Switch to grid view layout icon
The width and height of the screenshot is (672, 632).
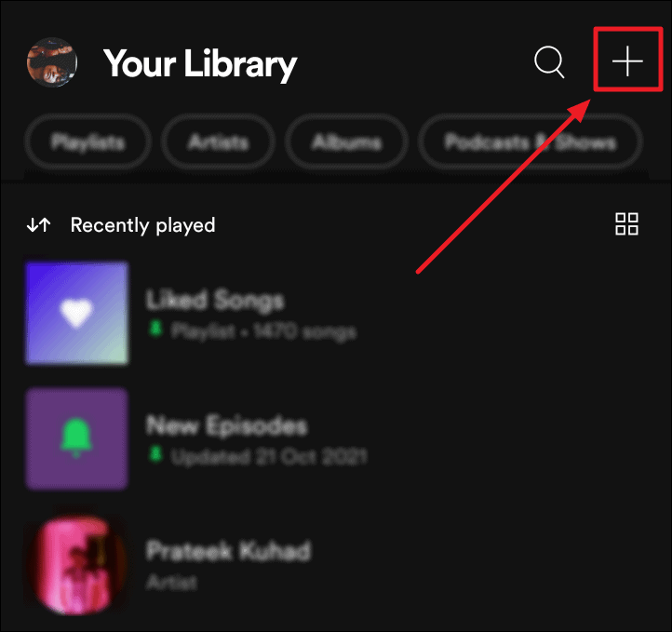(x=626, y=223)
